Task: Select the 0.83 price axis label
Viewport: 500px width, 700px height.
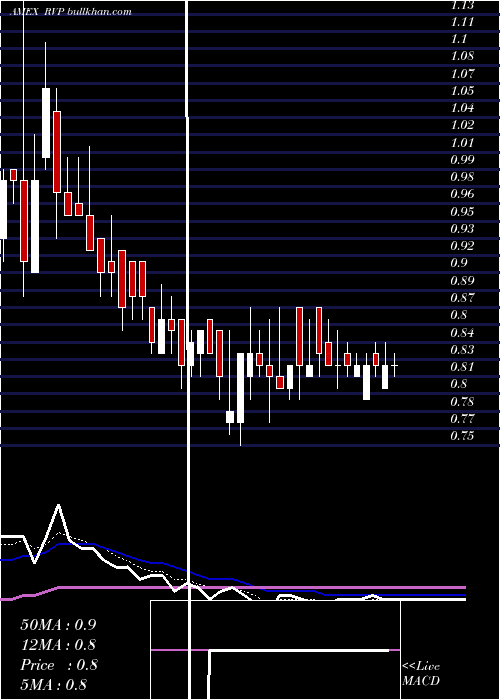Action: point(462,349)
